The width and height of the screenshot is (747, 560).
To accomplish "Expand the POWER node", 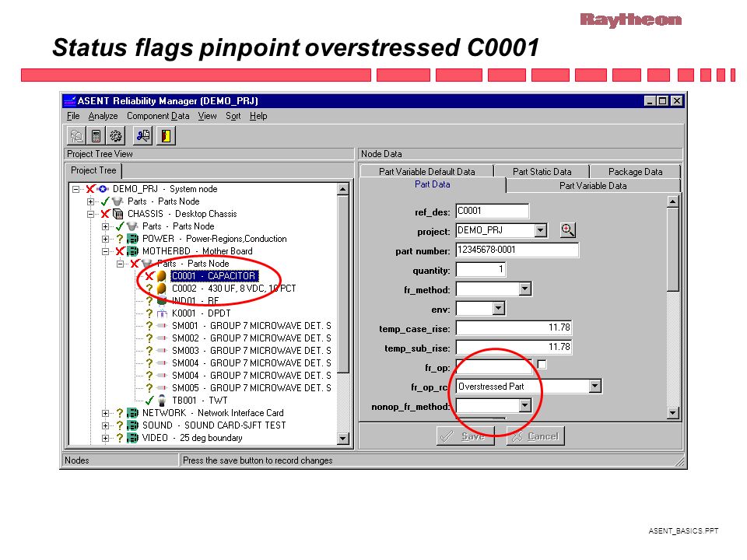I will pos(105,239).
